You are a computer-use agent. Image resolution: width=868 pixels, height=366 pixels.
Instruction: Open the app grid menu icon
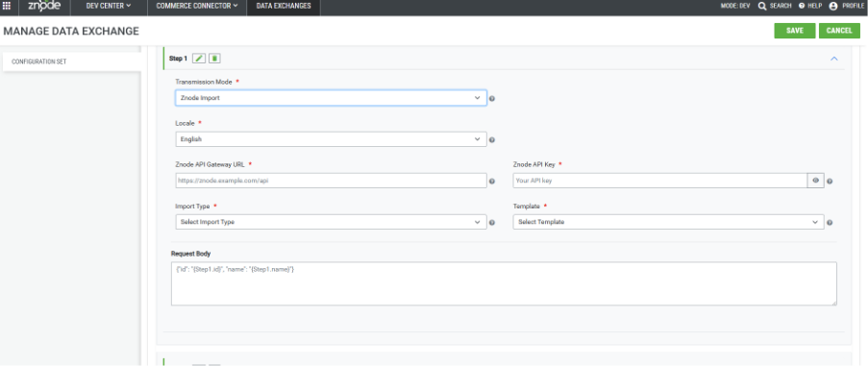coord(7,6)
